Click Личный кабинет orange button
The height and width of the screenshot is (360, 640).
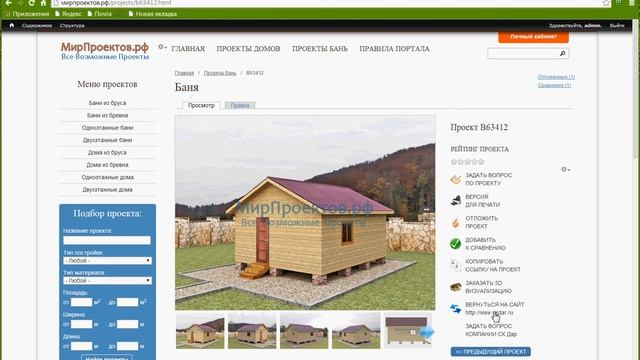click(533, 37)
